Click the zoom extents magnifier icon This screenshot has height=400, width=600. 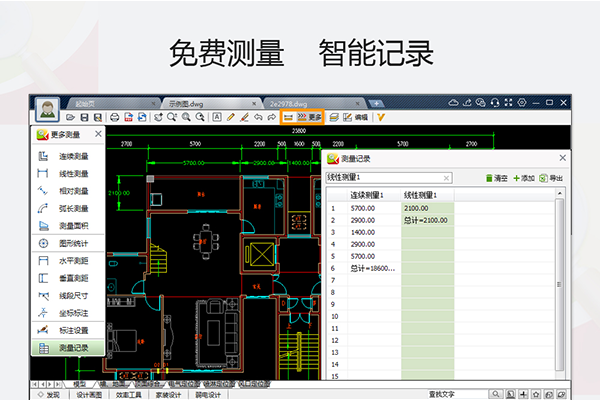tap(186, 117)
